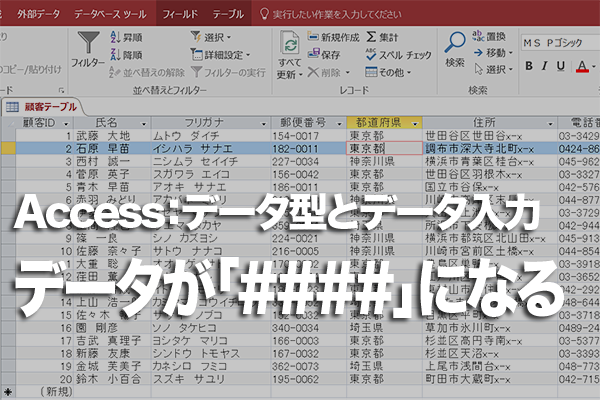The width and height of the screenshot is (600, 400).
Task: Click the サトウ ナナコ cell
Action: tap(211, 251)
